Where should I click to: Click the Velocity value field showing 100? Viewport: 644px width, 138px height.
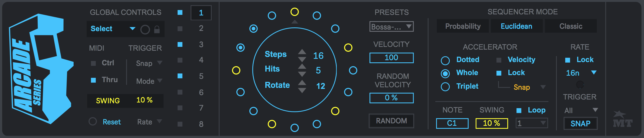click(391, 58)
